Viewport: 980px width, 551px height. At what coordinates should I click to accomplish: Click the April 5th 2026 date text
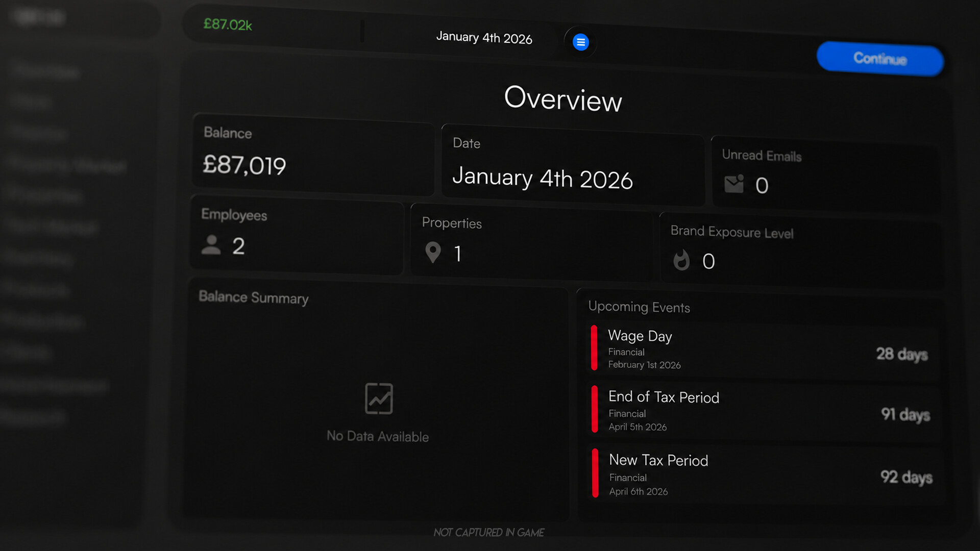tap(638, 427)
